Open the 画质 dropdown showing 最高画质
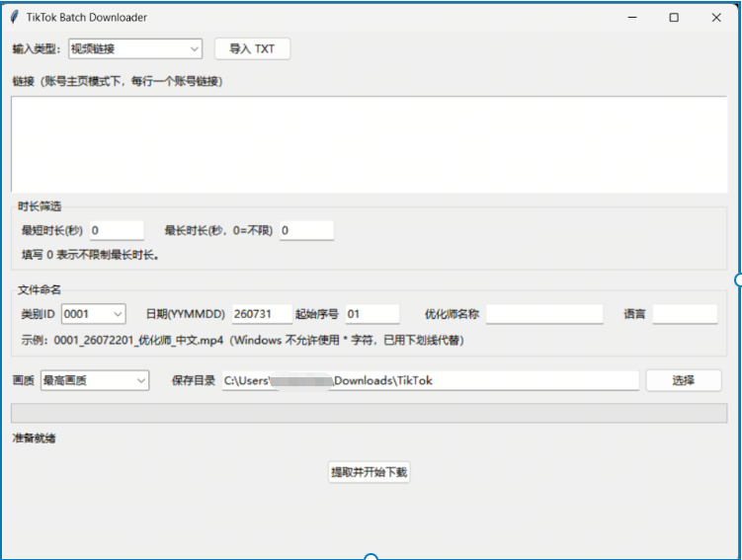The height and width of the screenshot is (560, 742). click(95, 380)
